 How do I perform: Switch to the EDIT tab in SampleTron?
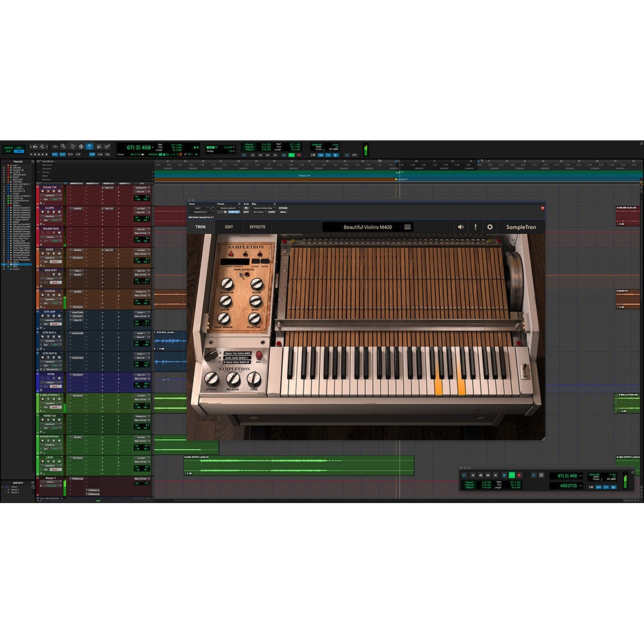(x=228, y=227)
